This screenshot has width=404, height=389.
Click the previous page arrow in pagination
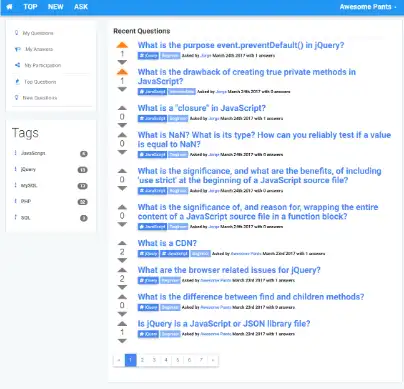(119, 360)
